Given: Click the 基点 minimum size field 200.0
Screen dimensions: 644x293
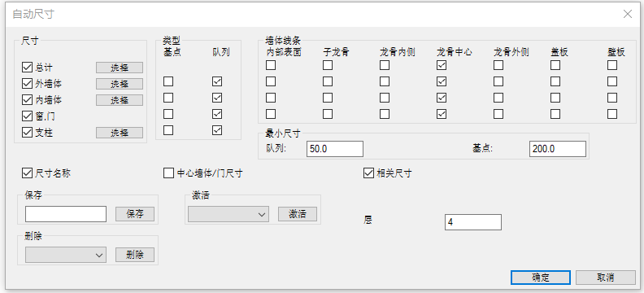Looking at the screenshot, I should click(x=558, y=149).
